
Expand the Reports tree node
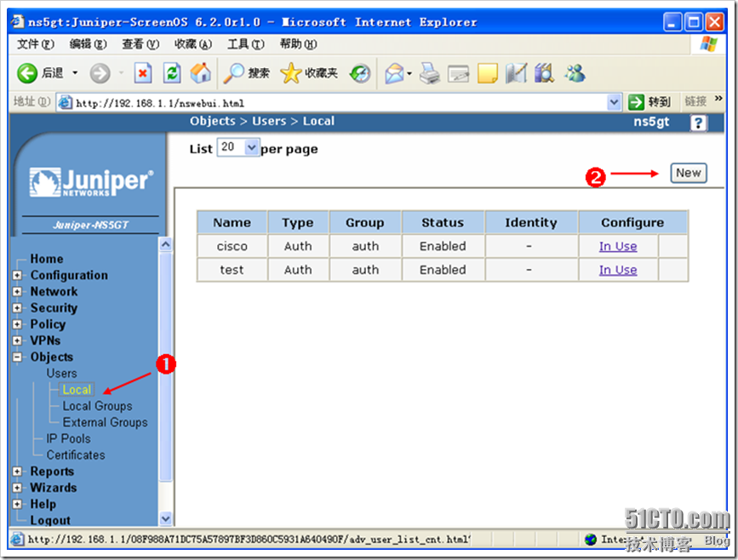point(17,471)
